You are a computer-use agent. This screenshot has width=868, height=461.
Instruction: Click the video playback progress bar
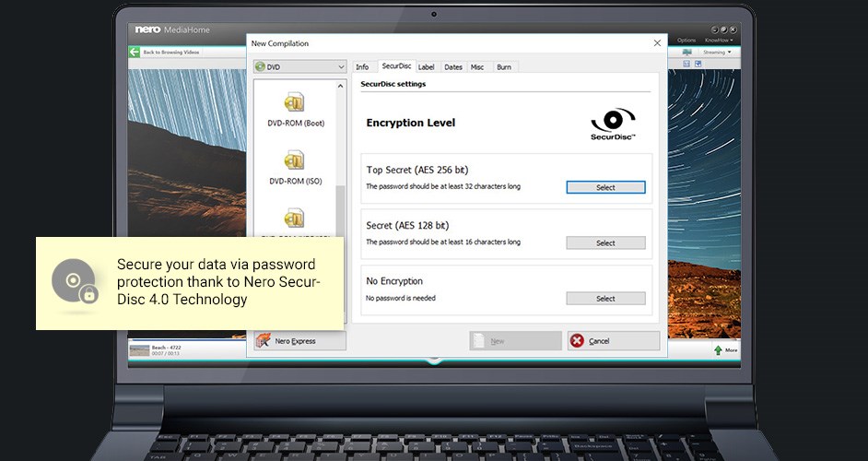(x=187, y=339)
